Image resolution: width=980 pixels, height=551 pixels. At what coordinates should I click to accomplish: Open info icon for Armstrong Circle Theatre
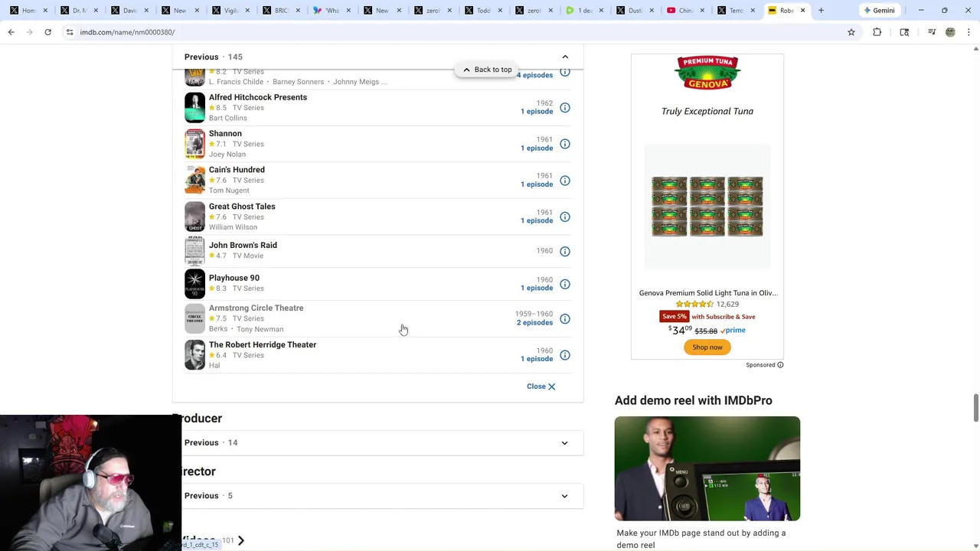(x=565, y=319)
